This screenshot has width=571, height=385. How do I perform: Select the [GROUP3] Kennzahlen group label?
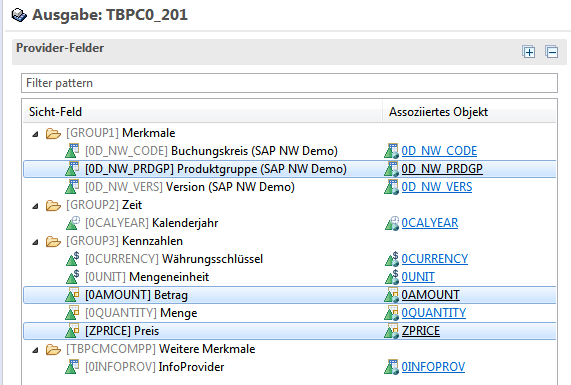pyautogui.click(x=124, y=241)
